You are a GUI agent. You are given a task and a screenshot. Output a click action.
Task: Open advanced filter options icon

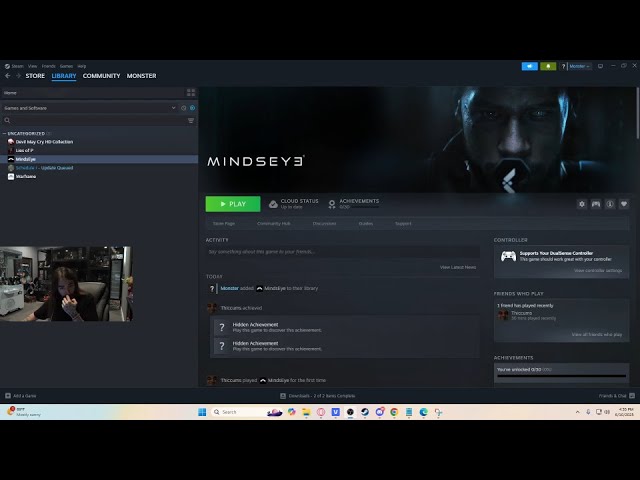[191, 120]
